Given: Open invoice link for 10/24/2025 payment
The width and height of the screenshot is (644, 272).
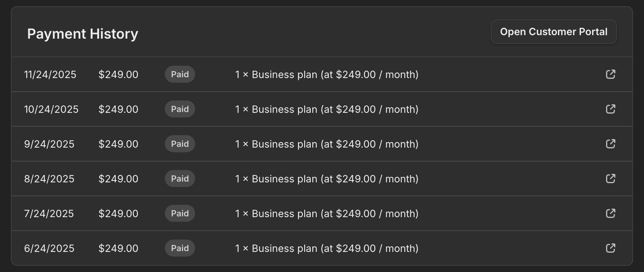Looking at the screenshot, I should [x=610, y=109].
